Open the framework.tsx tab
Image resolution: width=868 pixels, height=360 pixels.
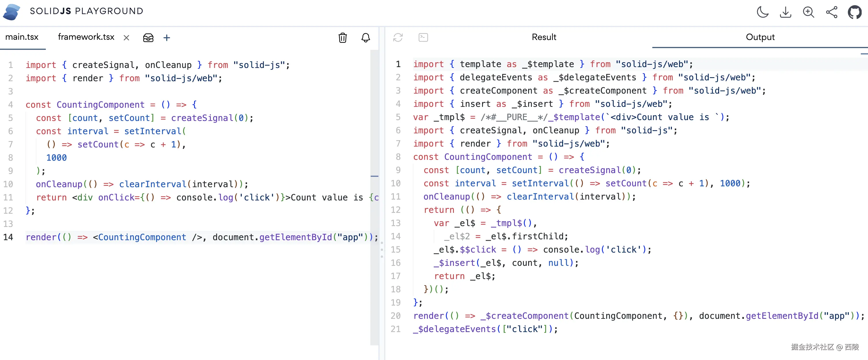point(86,37)
